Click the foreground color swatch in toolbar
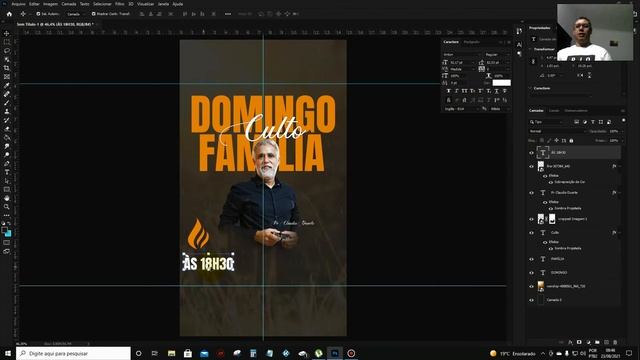The image size is (640, 360). pos(4,230)
